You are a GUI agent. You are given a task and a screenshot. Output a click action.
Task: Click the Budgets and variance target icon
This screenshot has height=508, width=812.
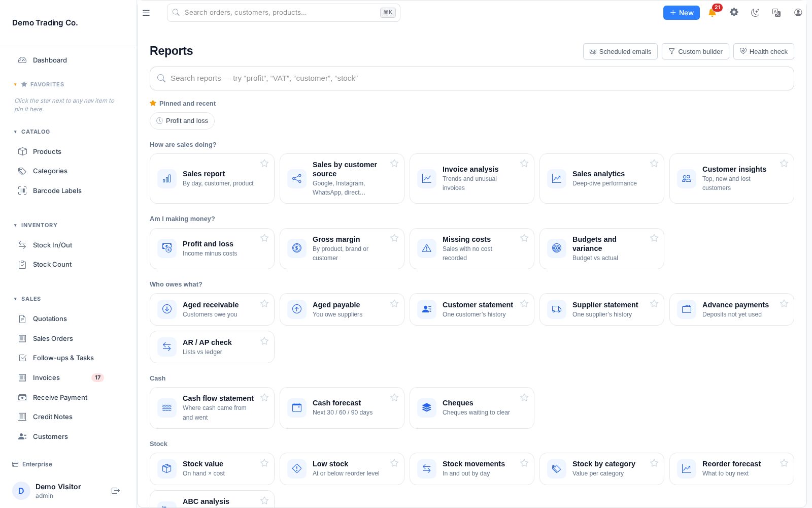tap(557, 248)
